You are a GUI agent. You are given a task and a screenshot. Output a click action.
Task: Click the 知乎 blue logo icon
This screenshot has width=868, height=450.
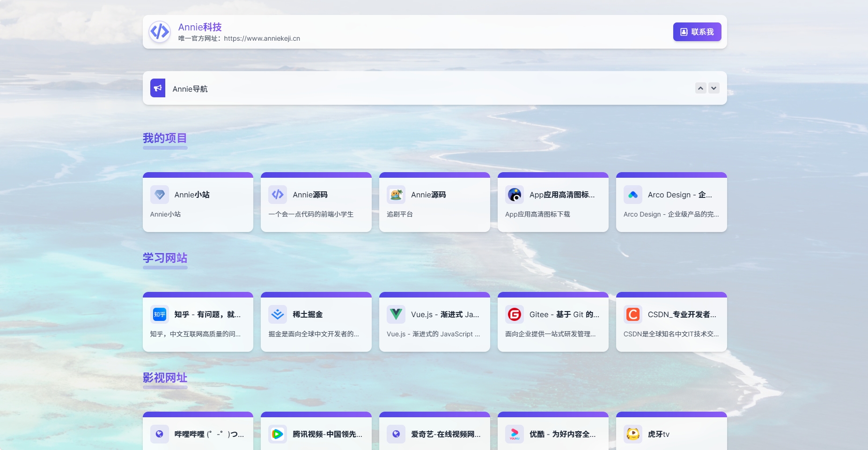coord(160,314)
